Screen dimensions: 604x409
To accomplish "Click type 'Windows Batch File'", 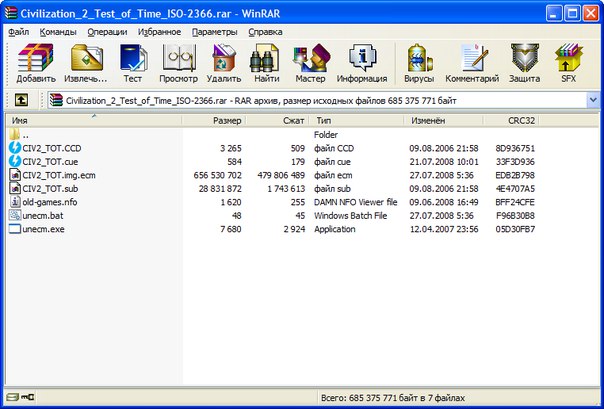I will (x=351, y=216).
